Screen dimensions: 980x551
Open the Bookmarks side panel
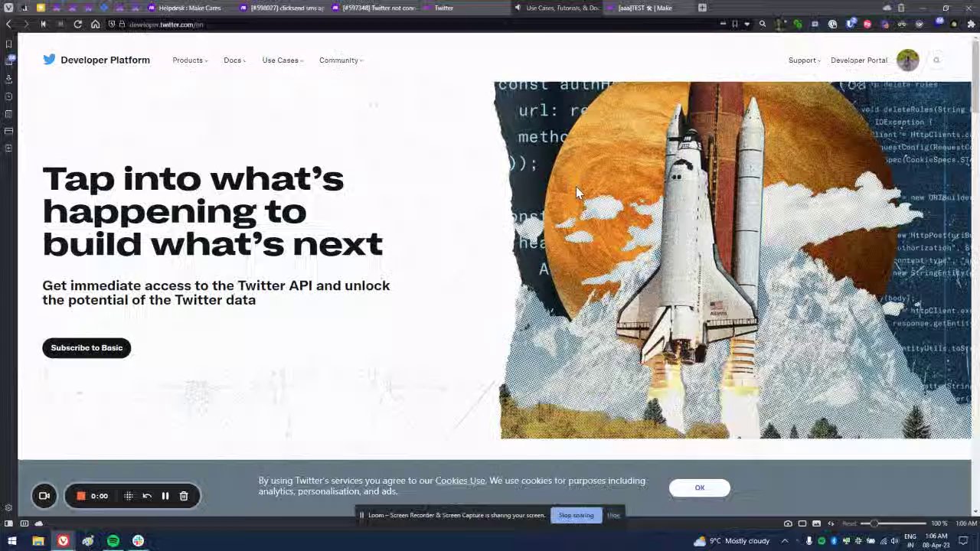tap(8, 44)
